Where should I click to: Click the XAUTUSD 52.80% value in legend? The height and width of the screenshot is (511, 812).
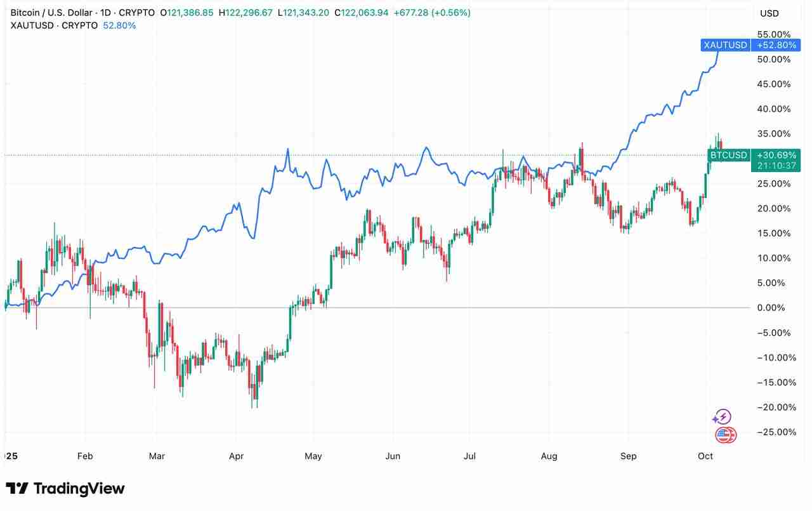tap(119, 25)
